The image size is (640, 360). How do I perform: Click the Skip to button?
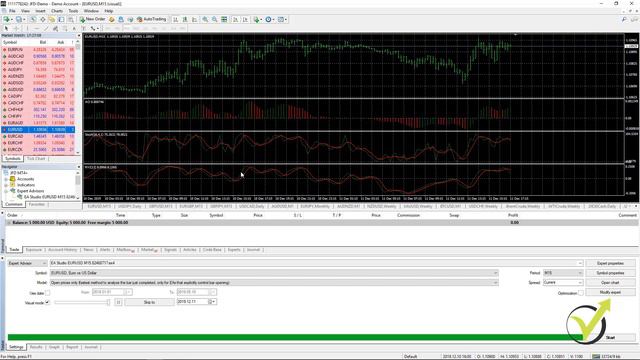pos(149,302)
